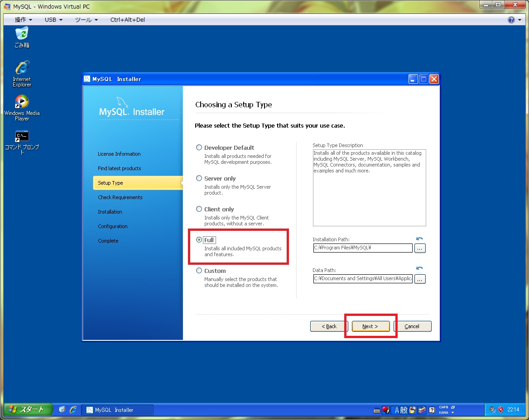Select the Full setup type
Viewport: 529px width, 420px height.
click(199, 240)
